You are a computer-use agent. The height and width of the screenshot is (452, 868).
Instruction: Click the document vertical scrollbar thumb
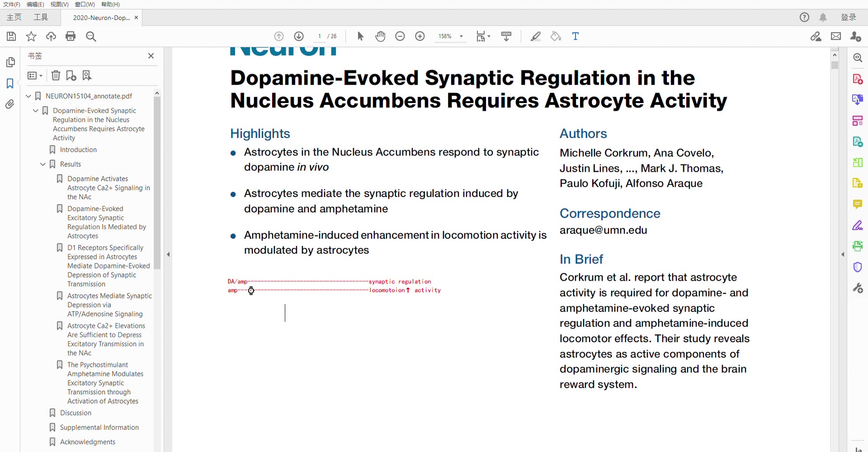click(835, 65)
